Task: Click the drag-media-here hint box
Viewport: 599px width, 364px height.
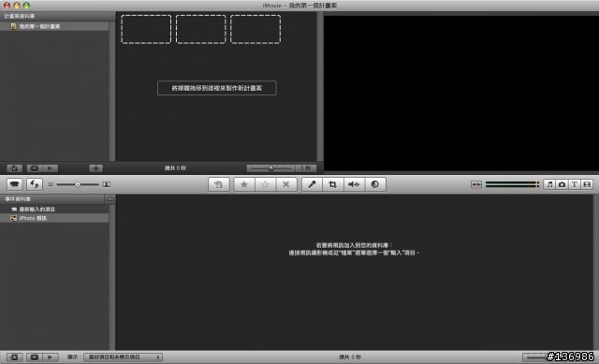Action: [x=217, y=88]
